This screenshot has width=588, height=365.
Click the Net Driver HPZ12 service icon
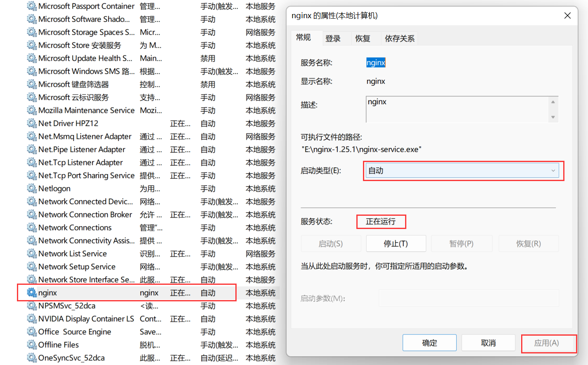click(x=32, y=124)
